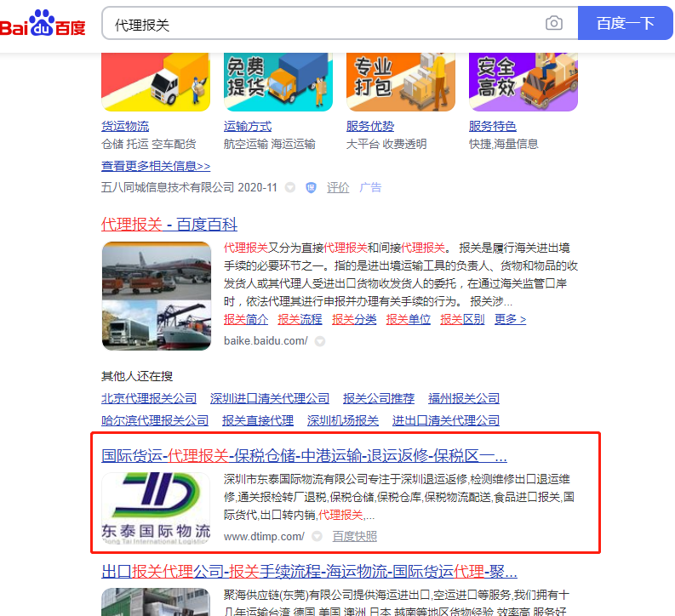This screenshot has height=616, width=675.
Task: Click the 免费提货 thumbnail image
Action: coord(278,82)
